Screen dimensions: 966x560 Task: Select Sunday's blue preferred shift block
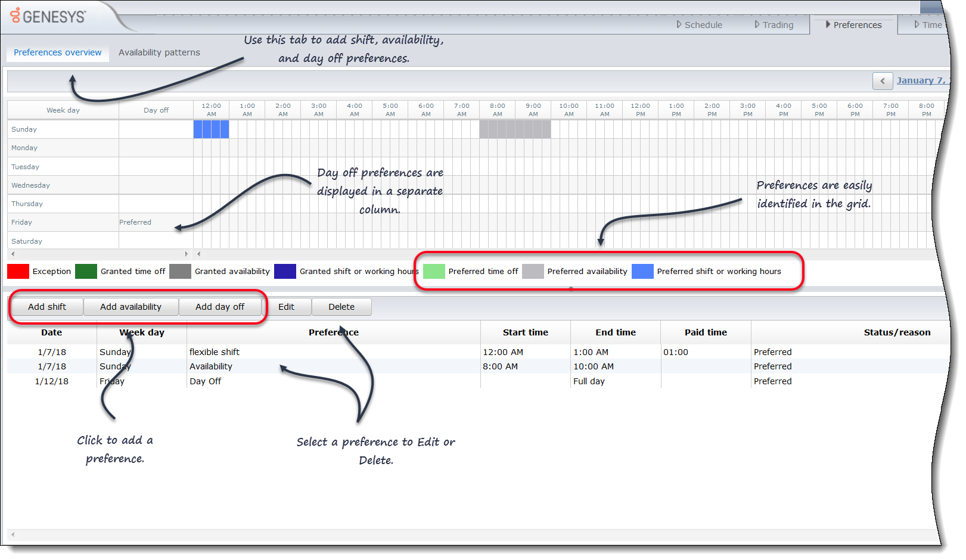(211, 129)
